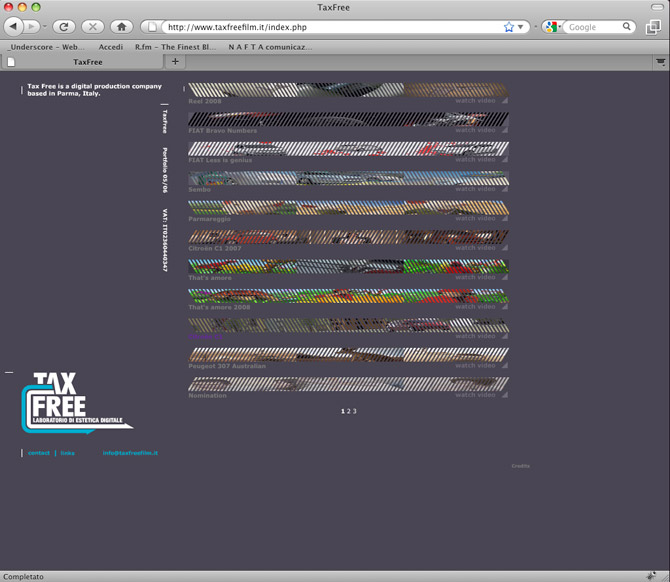Click the Tax Free logo image
The image size is (670, 582).
coord(77,403)
